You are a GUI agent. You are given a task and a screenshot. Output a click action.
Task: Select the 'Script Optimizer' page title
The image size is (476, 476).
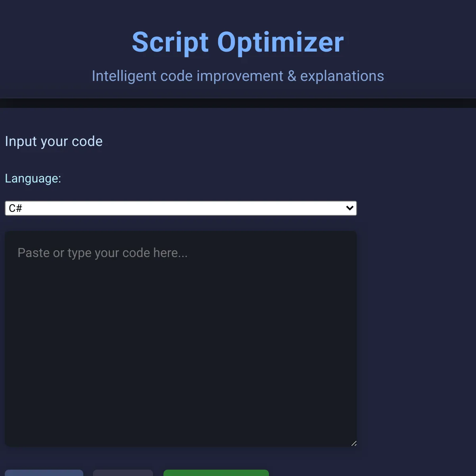pos(238,42)
